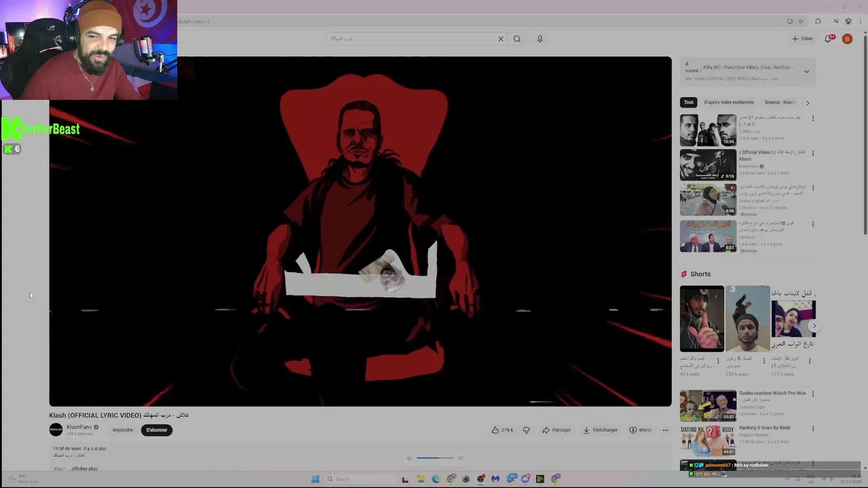The height and width of the screenshot is (488, 868).
Task: Share the video via Partager
Action: point(557,430)
